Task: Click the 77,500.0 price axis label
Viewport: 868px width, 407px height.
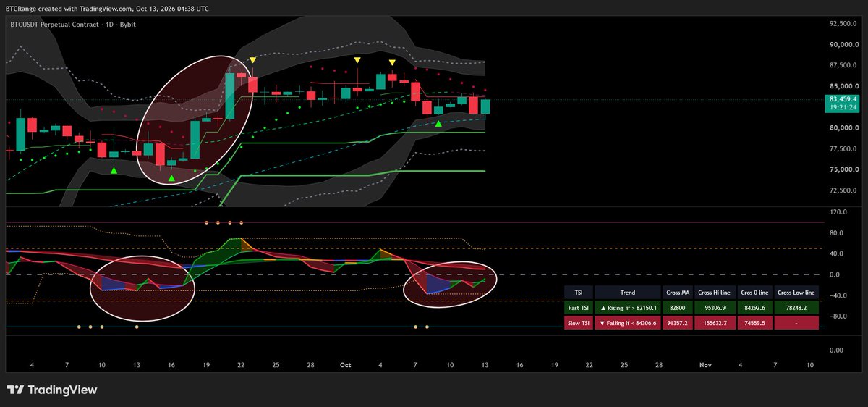Action: click(x=843, y=149)
